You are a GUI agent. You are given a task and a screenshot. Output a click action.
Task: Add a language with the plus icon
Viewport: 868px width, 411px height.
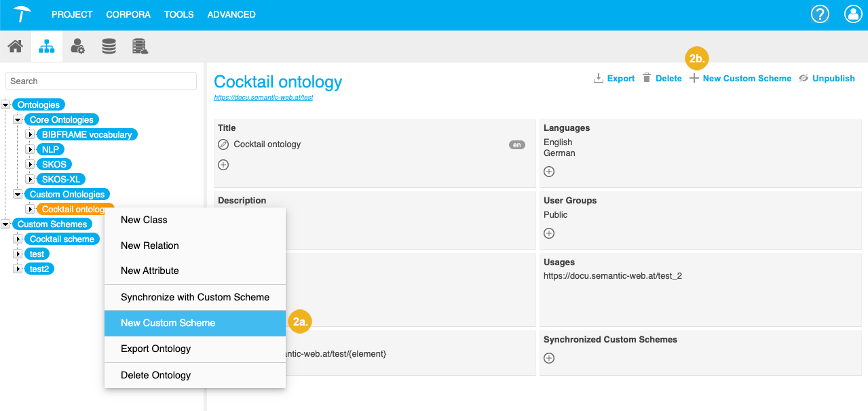click(548, 172)
